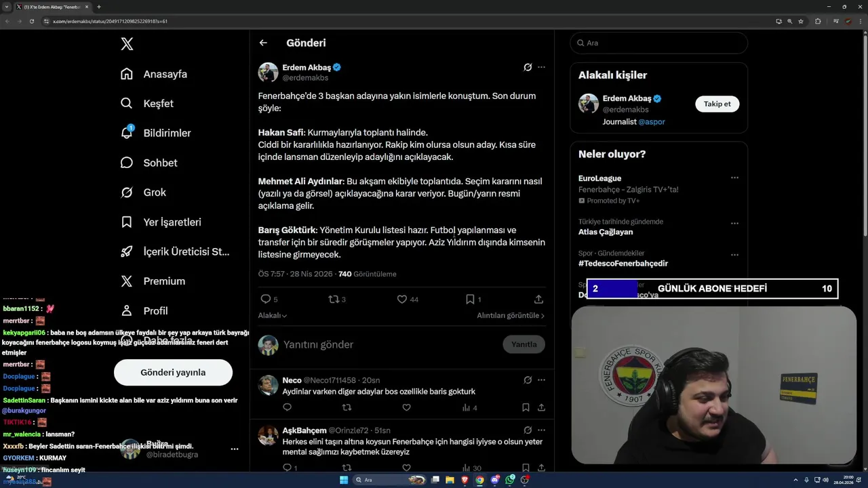Open more options for Atlas Çağlayan trend

(734, 223)
